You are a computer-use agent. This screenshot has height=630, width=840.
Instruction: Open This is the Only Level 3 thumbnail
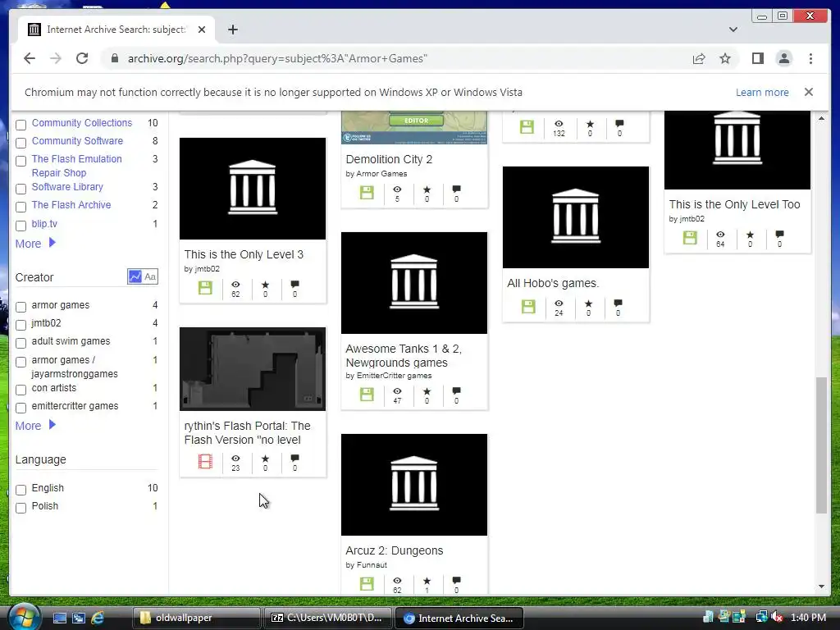click(253, 189)
